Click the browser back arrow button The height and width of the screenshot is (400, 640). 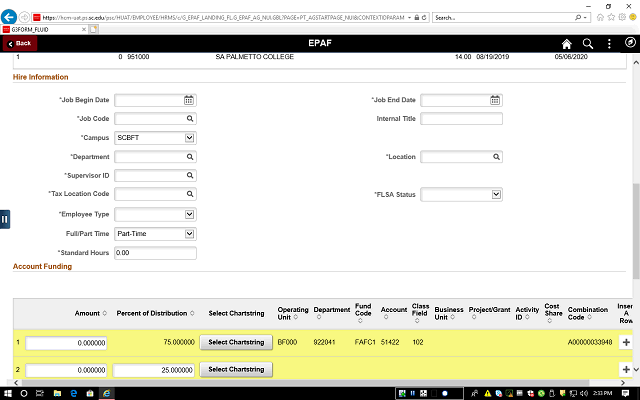click(9, 17)
